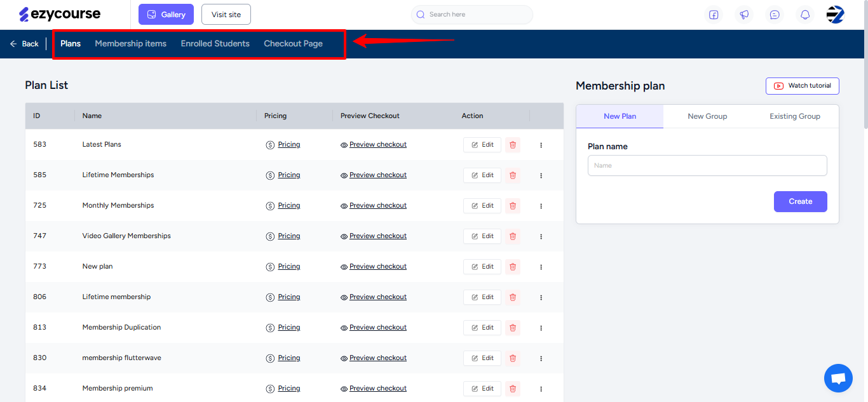The height and width of the screenshot is (402, 868).
Task: Preview checkout for Latest Plans
Action: pyautogui.click(x=374, y=145)
